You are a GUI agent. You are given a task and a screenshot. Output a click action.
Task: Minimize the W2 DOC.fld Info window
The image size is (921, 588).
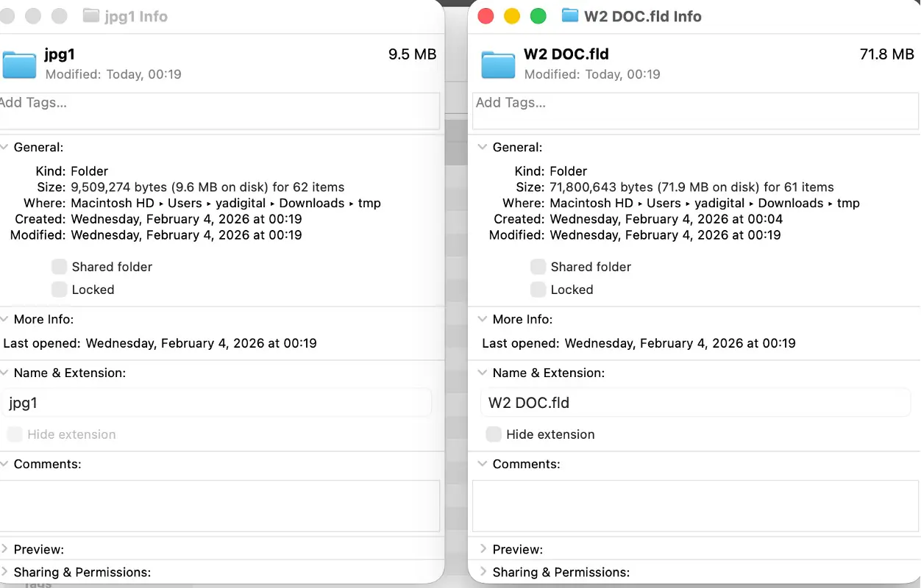(x=512, y=15)
